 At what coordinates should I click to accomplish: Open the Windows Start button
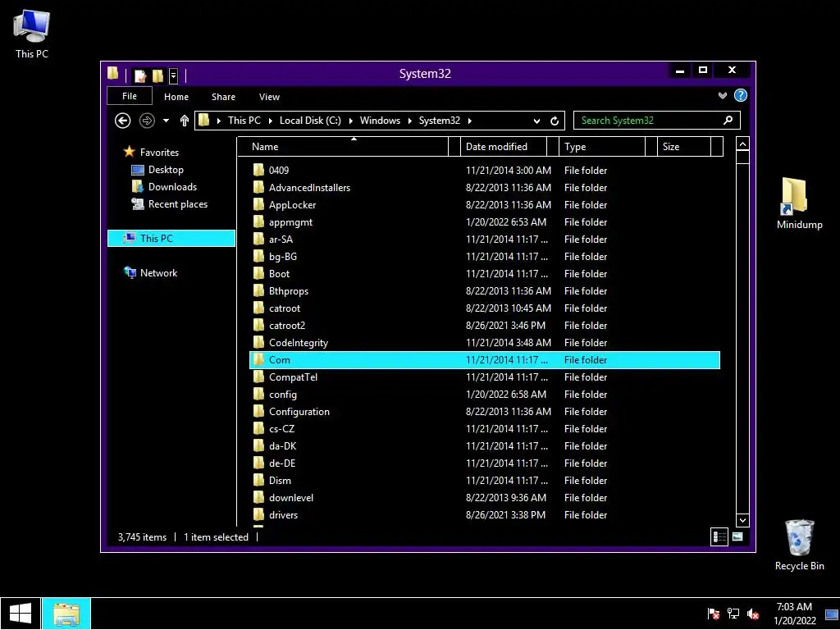click(21, 614)
